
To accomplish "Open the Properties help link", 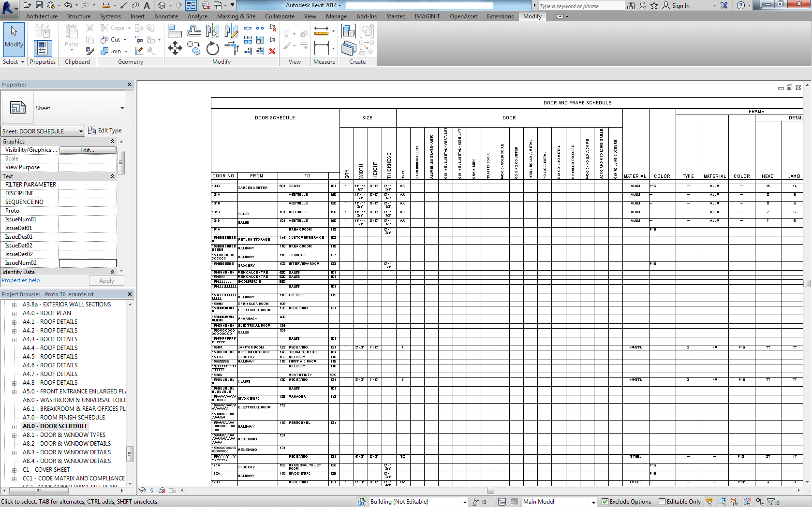I will (x=20, y=280).
